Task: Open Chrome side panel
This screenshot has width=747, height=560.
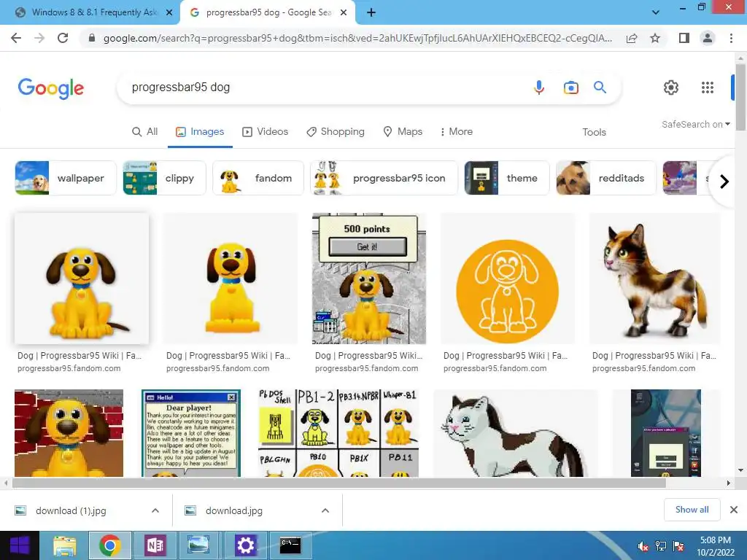Action: coord(684,38)
